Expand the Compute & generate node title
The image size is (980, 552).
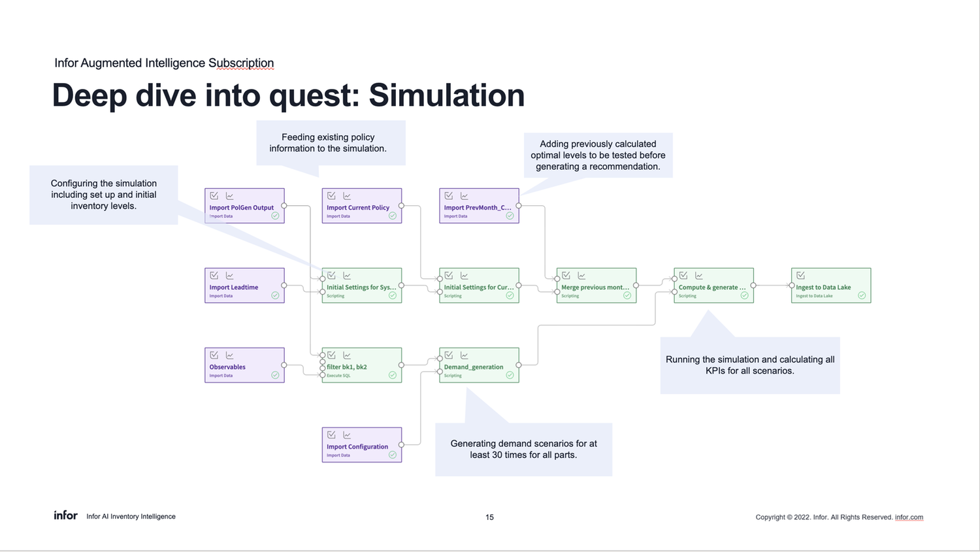712,287
